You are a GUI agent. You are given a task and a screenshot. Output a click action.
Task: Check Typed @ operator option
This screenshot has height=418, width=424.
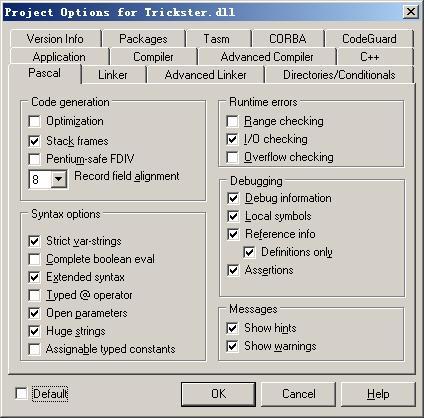tap(34, 295)
